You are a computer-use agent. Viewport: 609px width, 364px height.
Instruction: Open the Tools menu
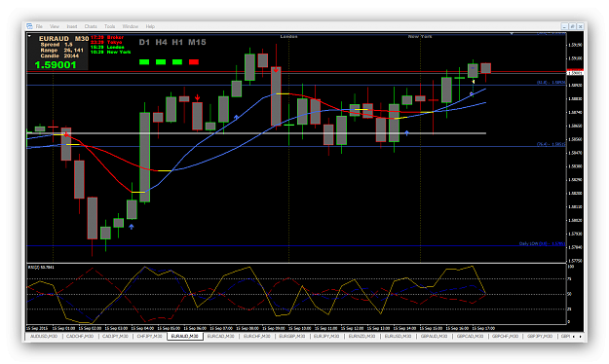point(109,26)
